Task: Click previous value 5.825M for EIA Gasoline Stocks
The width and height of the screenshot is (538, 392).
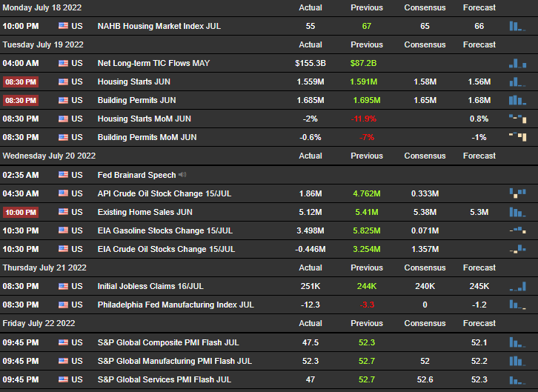Action: [x=366, y=230]
